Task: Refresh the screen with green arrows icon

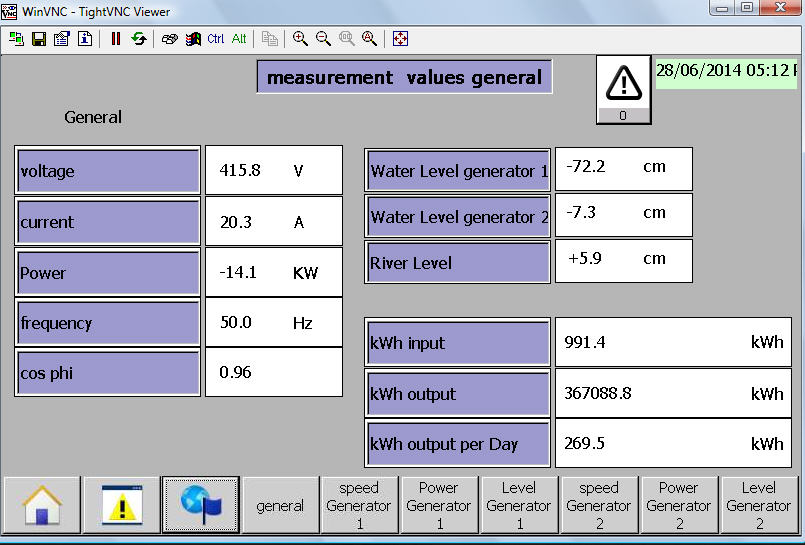Action: click(x=139, y=39)
